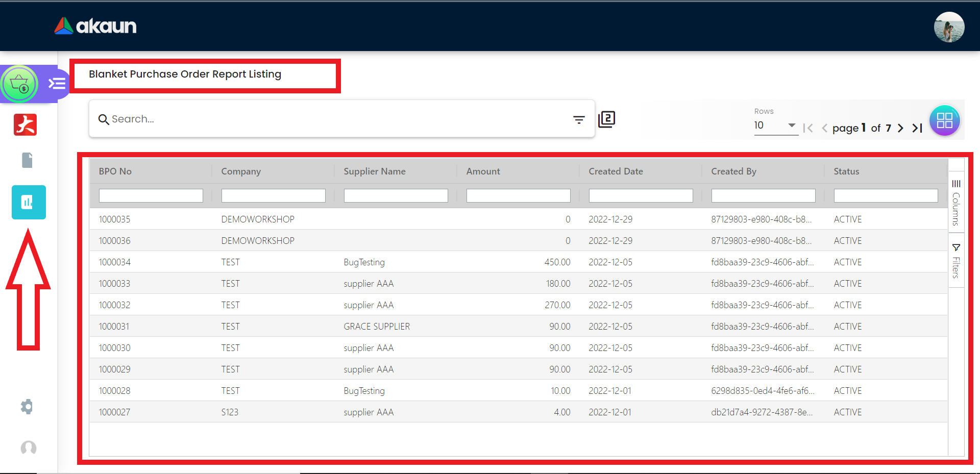Open the user profile avatar
Screen dimensions: 980x474
tap(949, 27)
